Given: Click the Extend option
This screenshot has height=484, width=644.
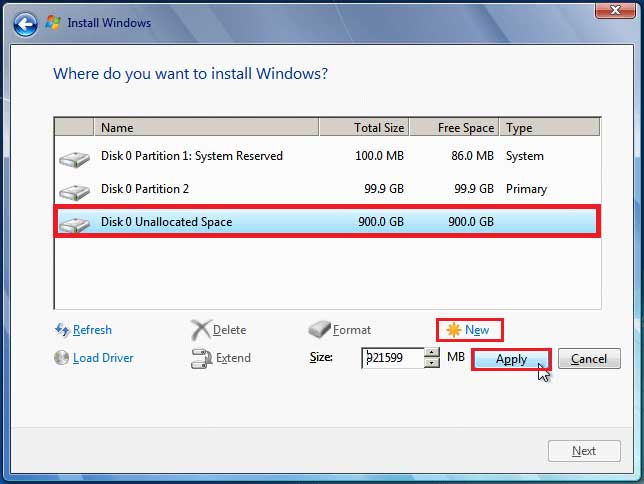Looking at the screenshot, I should 233,358.
